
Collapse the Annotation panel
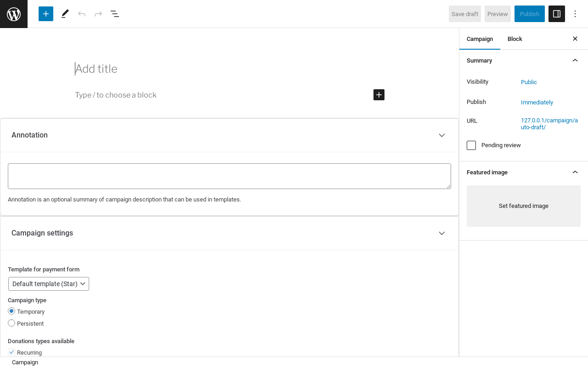(x=442, y=135)
